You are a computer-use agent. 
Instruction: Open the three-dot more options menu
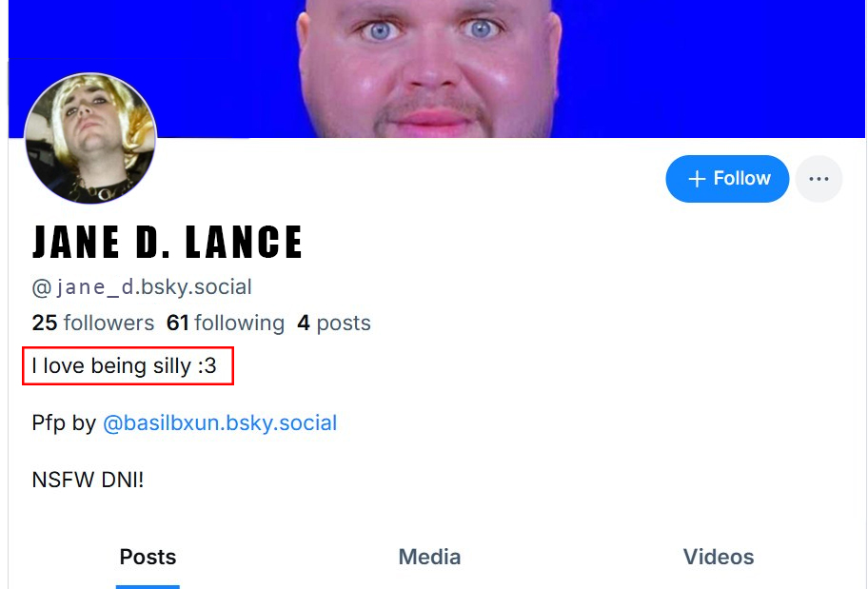(819, 179)
